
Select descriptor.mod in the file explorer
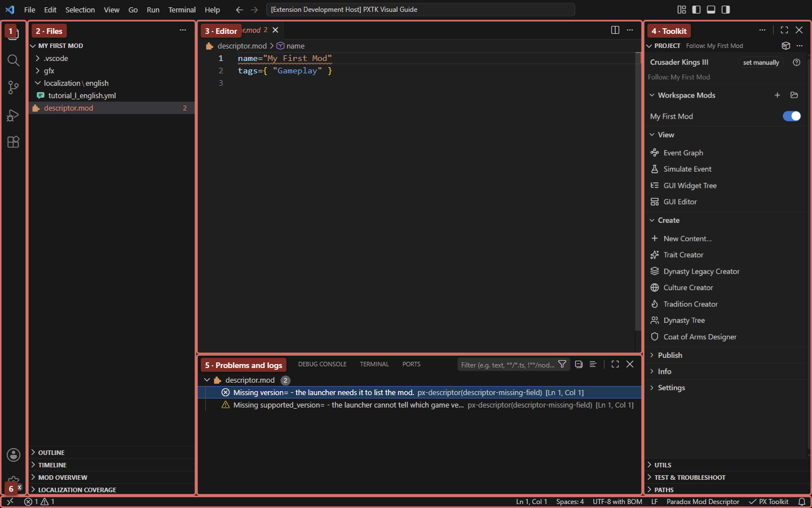click(x=112, y=108)
